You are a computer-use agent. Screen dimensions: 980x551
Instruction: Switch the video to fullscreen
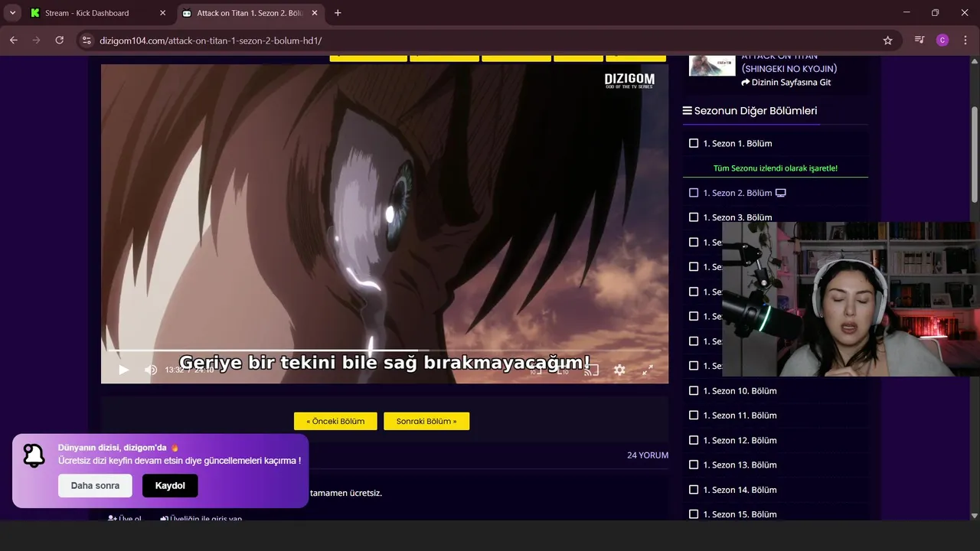647,370
